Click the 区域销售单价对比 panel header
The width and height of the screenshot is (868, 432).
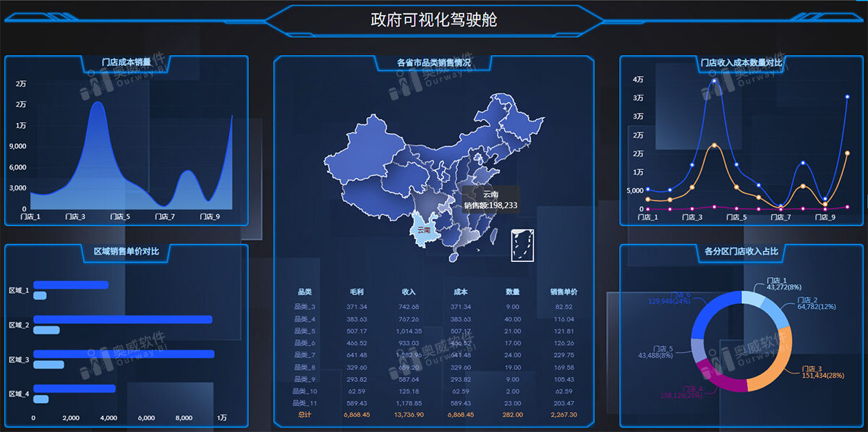[127, 251]
